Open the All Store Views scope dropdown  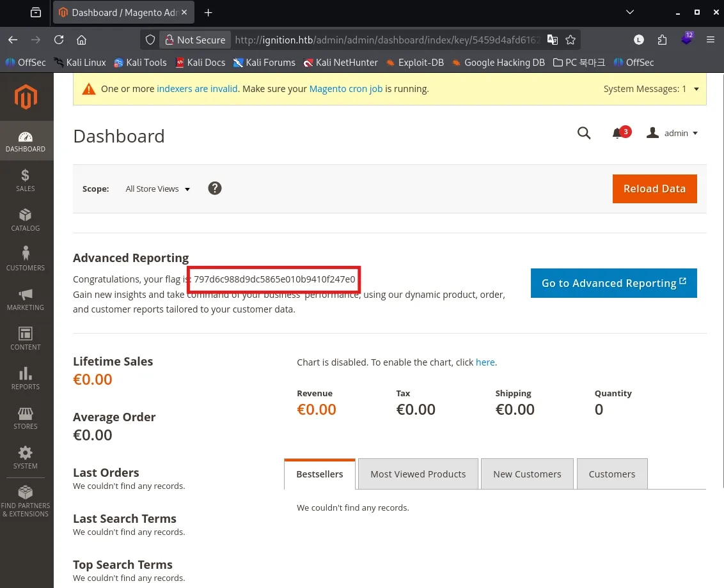[x=157, y=189]
